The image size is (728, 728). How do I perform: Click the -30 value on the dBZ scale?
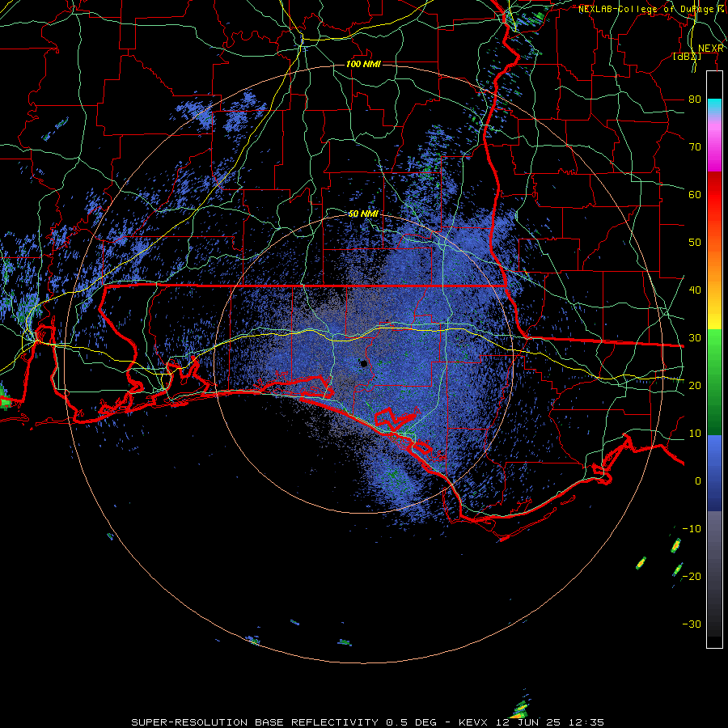[692, 624]
